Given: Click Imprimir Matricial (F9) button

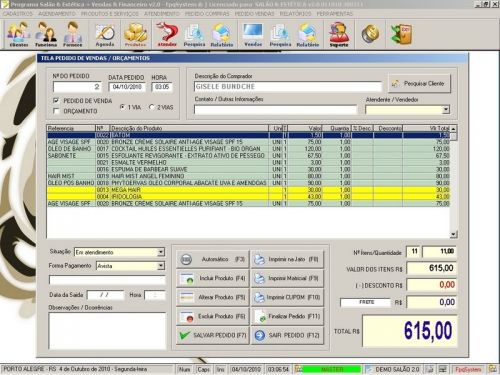Looking at the screenshot, I should pos(287,278).
